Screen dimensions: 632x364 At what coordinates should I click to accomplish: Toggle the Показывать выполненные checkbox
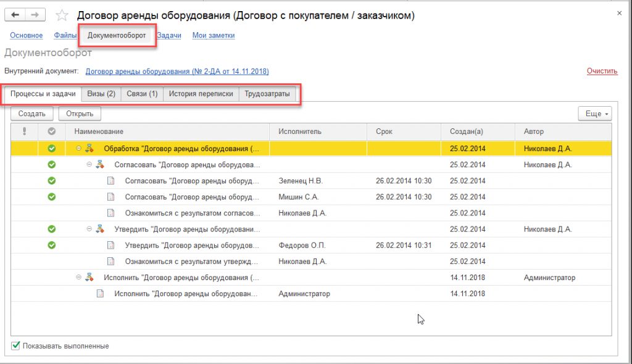click(15, 345)
